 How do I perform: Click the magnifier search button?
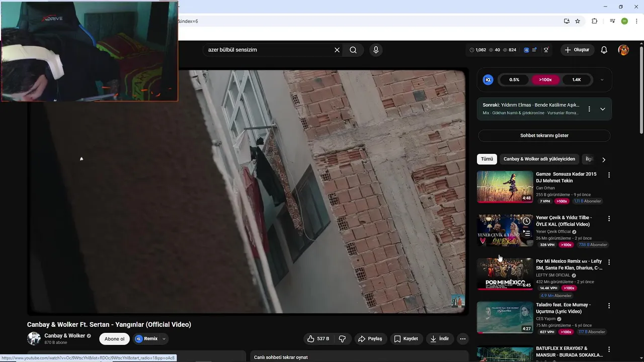click(353, 50)
